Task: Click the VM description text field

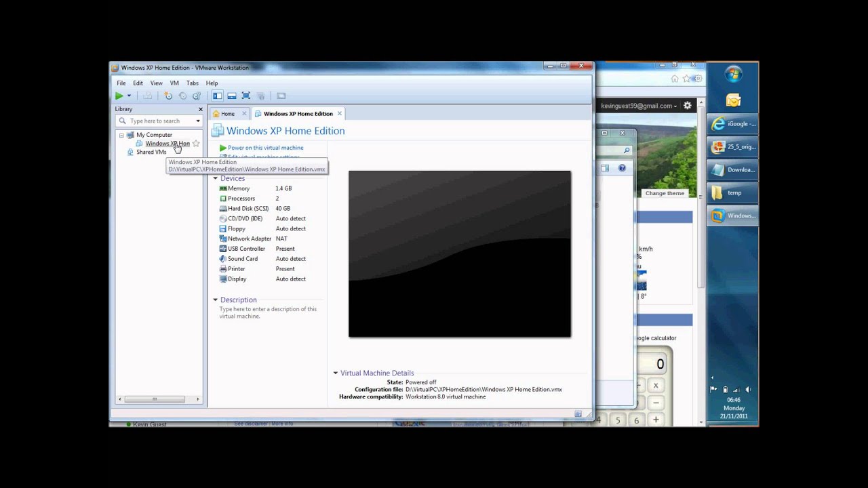Action: [269, 312]
